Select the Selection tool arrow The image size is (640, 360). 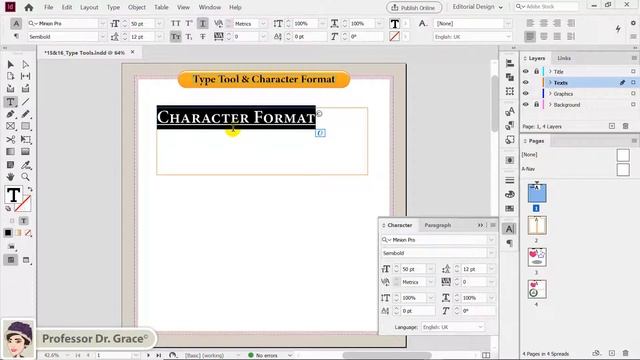click(11, 64)
